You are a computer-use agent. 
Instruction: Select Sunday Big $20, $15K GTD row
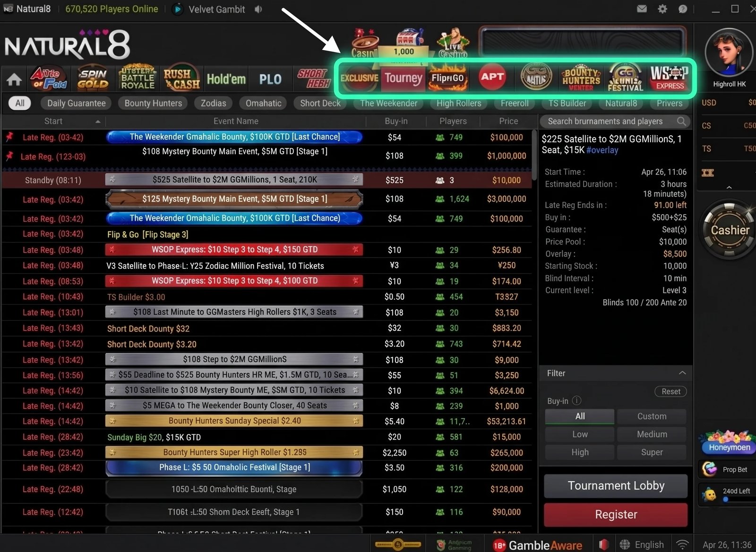(x=266, y=437)
